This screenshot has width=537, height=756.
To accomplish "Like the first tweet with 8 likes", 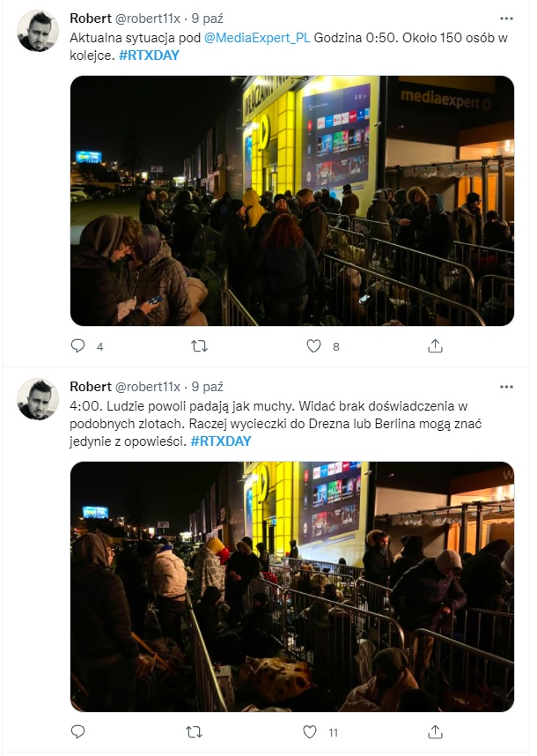I will 314,345.
